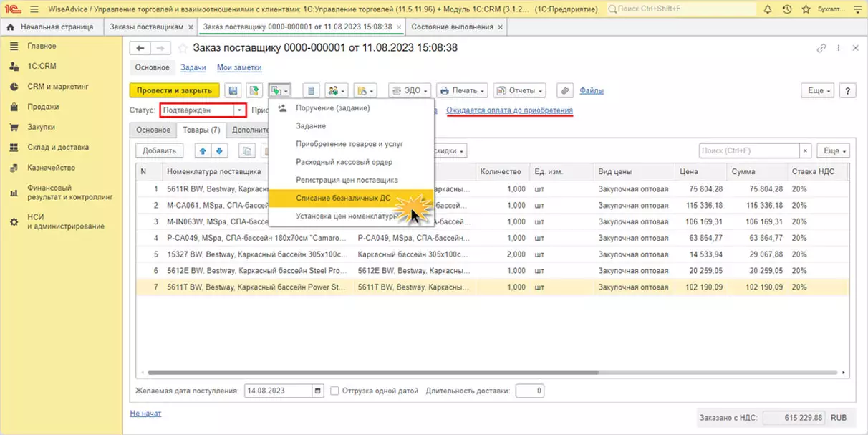The height and width of the screenshot is (435, 868).
Task: Copy the document link via the chain icon
Action: pos(821,48)
